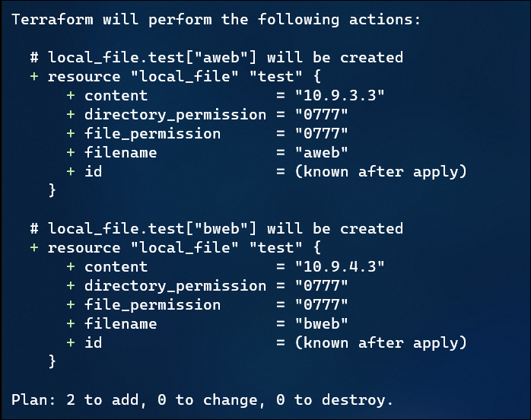Screen dimensions: 531x420
Task: Click the first file_permission "0777" value
Action: pyautogui.click(x=322, y=133)
